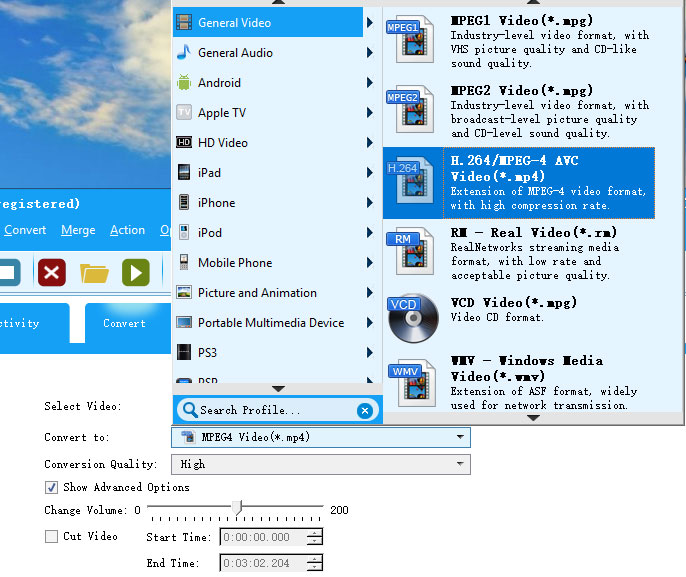Click the General Audio music note icon
The image size is (686, 577).
[x=184, y=52]
